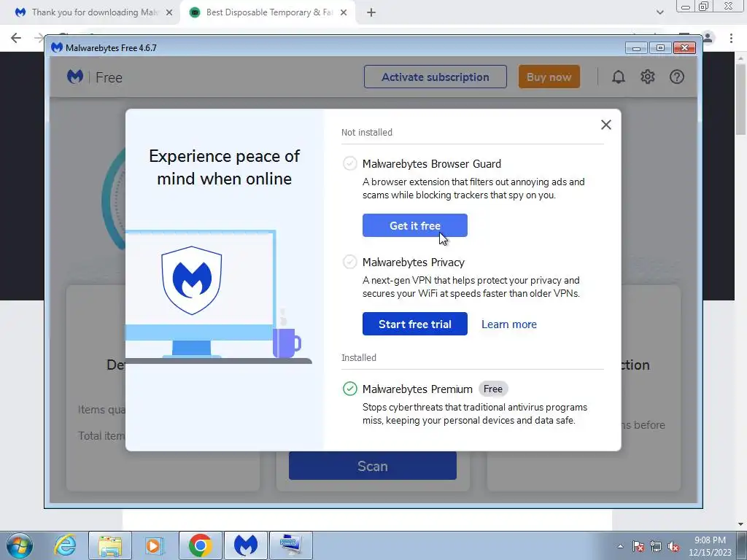Viewport: 747px width, 560px height.
Task: Open Learn more link for Privacy VPN
Action: [x=508, y=324]
